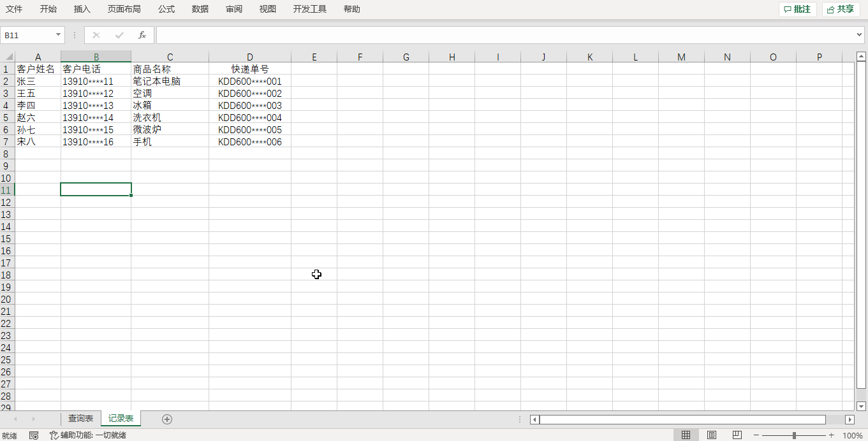Expand the formula bar with the chevron
The image size is (868, 441).
coord(860,35)
